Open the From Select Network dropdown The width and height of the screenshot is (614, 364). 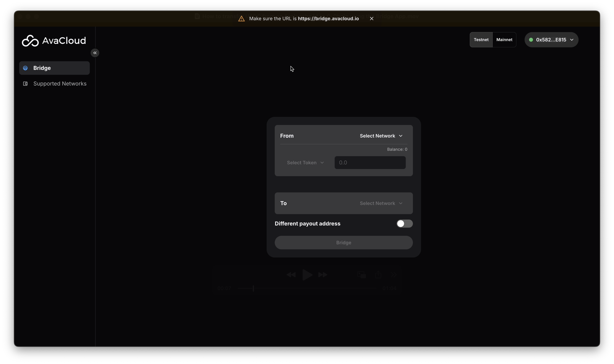tap(380, 136)
